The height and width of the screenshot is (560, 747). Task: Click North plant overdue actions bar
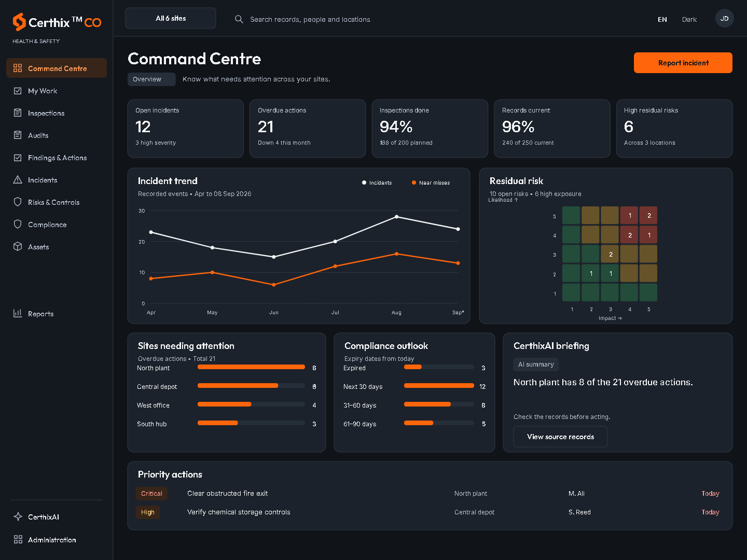point(251,367)
